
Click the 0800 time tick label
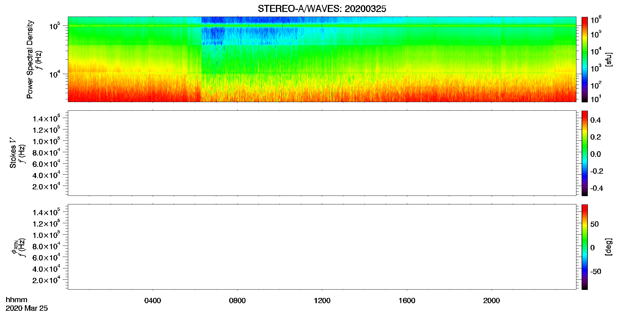point(237,301)
